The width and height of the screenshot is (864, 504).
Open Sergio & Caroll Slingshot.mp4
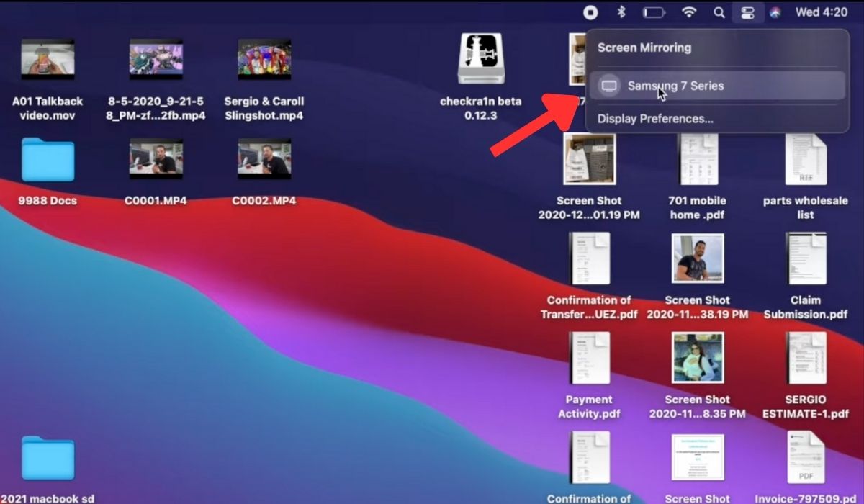263,59
